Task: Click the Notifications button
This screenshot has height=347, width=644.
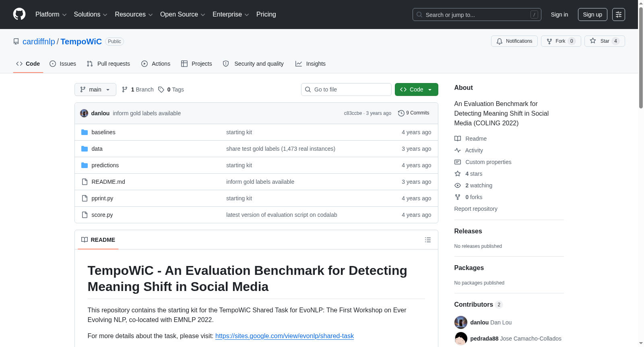Action: 514,41
